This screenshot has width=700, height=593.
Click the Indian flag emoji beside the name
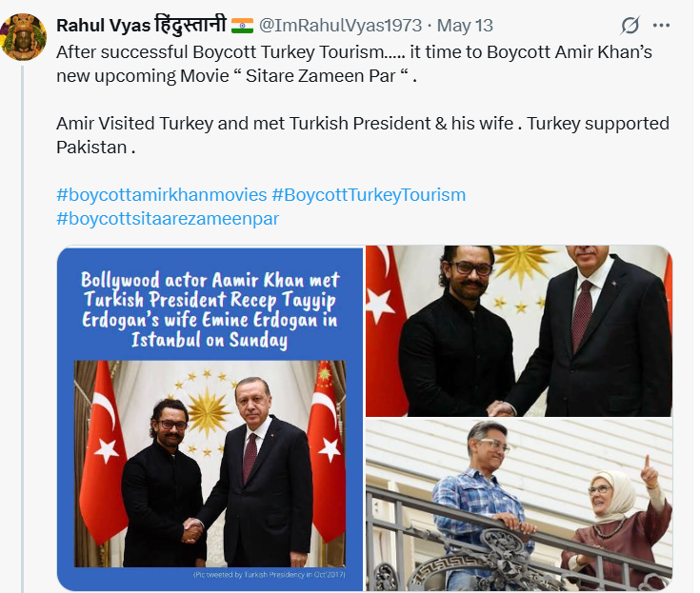(243, 26)
